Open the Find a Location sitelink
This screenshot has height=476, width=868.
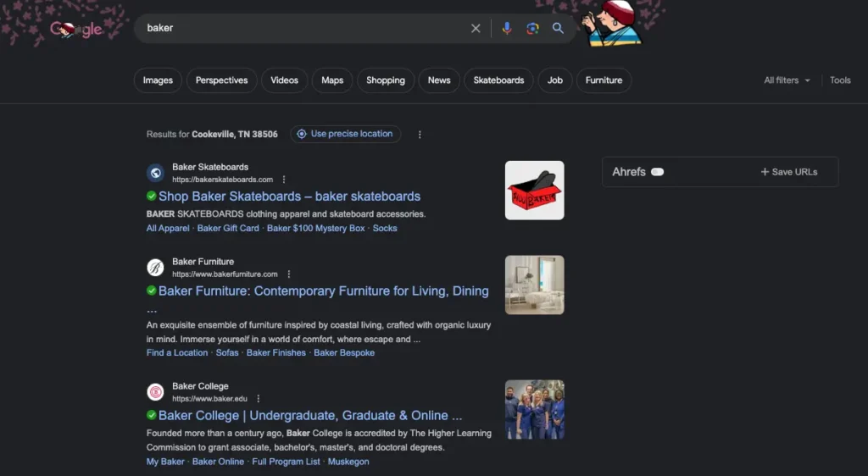177,352
